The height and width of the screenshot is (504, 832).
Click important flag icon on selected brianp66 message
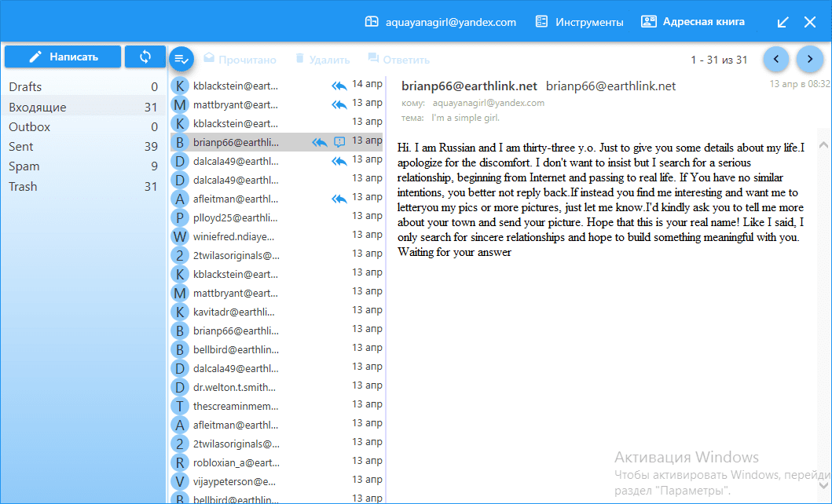(339, 141)
